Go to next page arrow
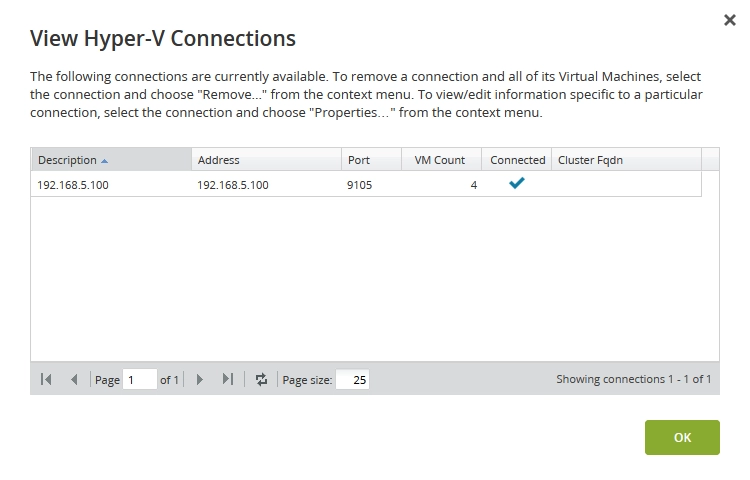 coord(200,380)
